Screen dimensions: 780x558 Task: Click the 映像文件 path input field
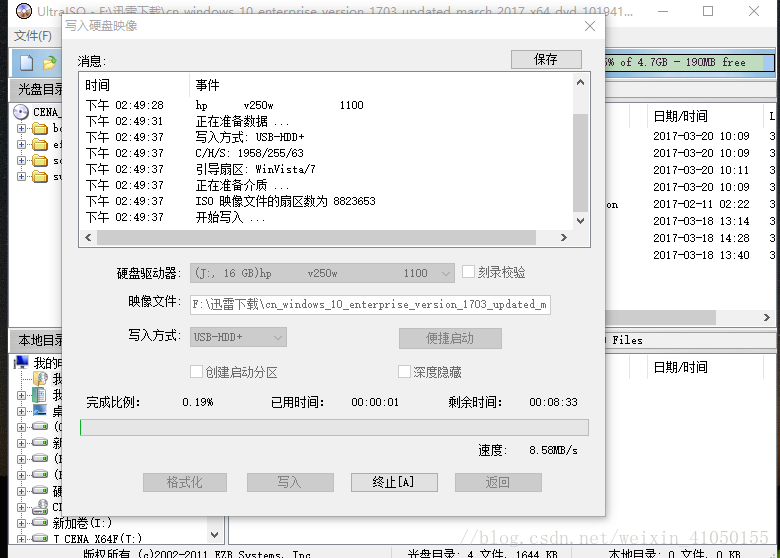click(370, 304)
